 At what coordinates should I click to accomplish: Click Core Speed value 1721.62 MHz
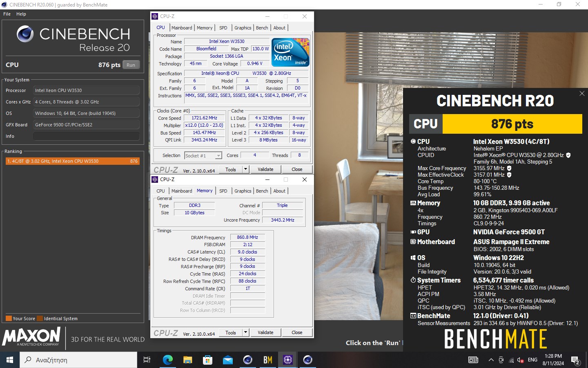coord(204,118)
